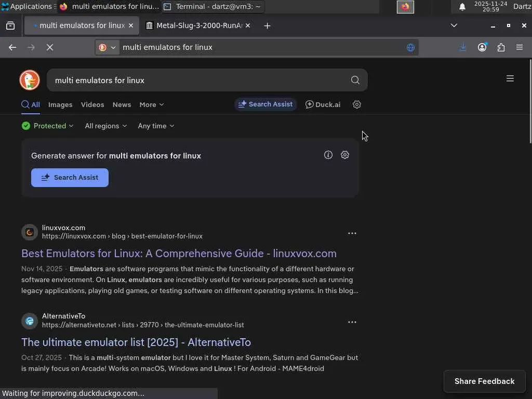Click the DuckDuckGo logo
Image resolution: width=532 pixels, height=399 pixels.
click(30, 80)
